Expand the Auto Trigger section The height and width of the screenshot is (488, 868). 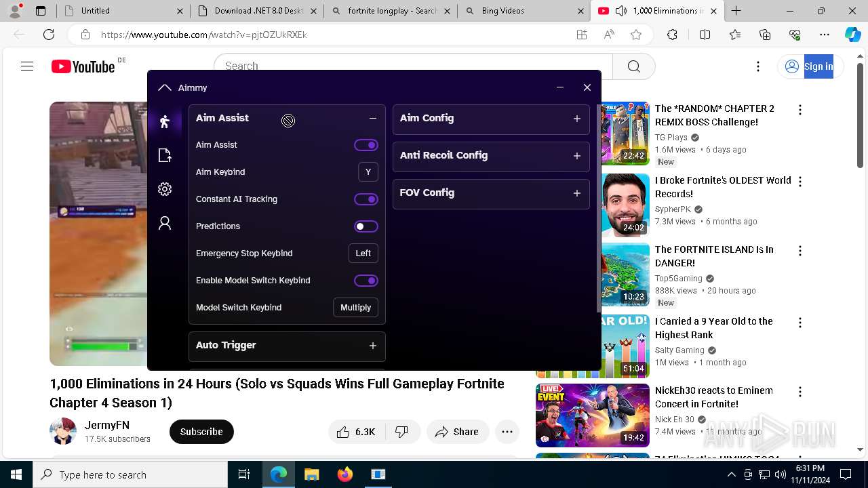(x=373, y=346)
